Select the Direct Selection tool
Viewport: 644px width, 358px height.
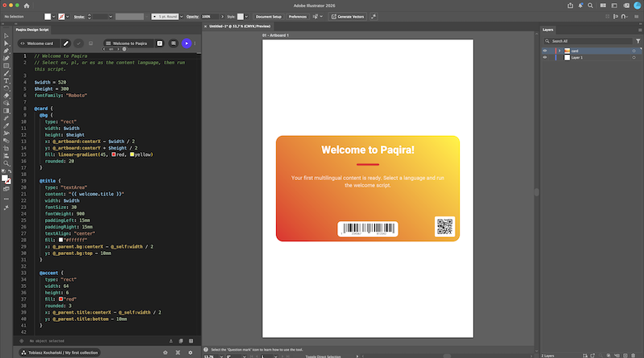point(6,43)
